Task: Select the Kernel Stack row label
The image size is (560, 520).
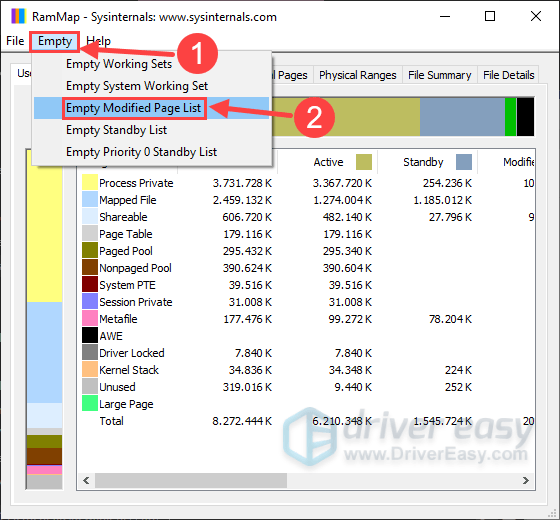Action: coord(129,370)
